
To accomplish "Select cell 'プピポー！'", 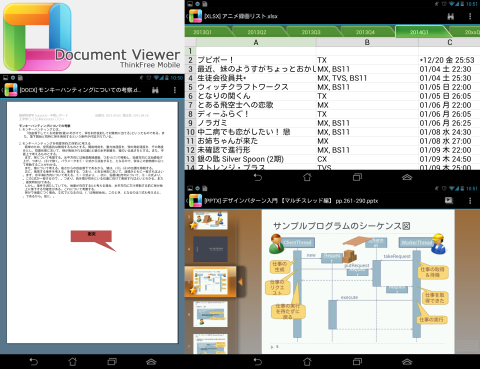I will coord(256,60).
